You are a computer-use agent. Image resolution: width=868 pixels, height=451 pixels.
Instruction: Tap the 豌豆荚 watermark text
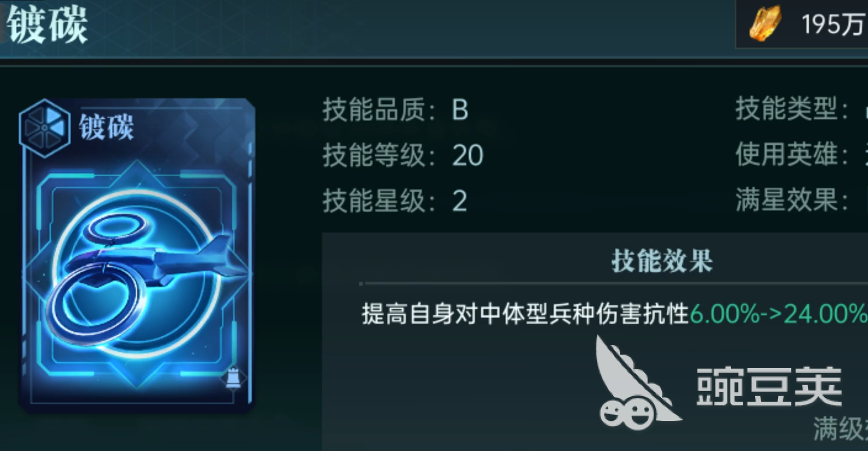click(769, 387)
